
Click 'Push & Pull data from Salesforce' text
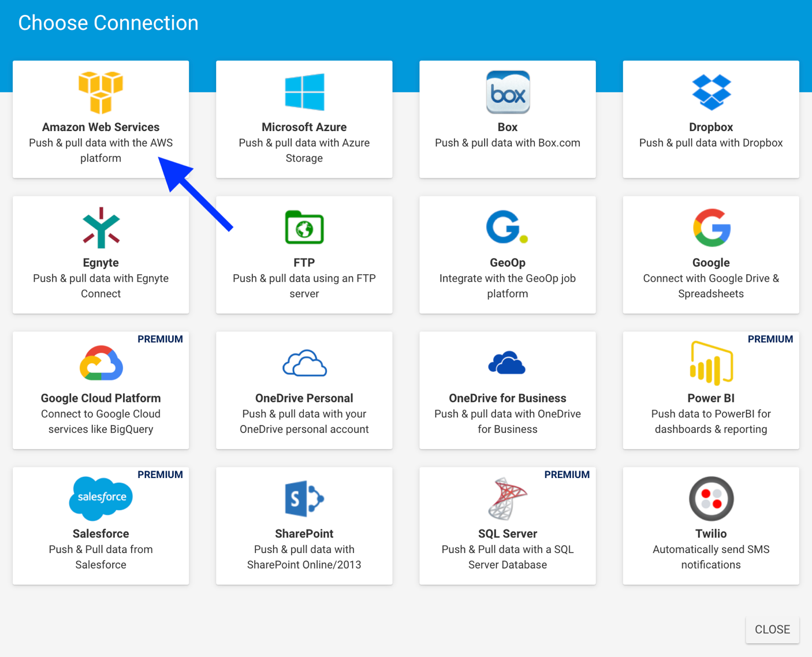coord(101,557)
